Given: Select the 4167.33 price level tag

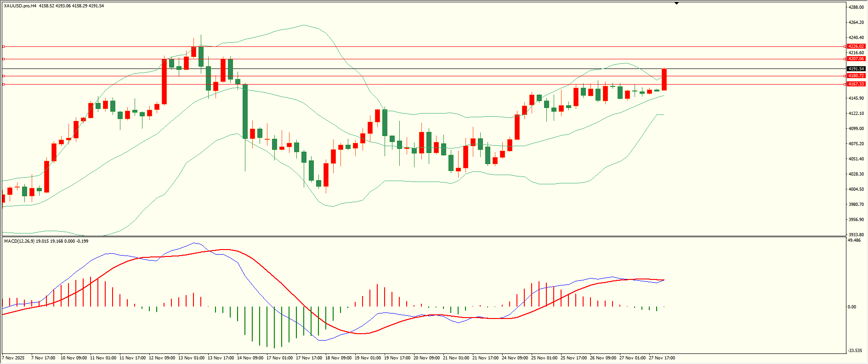Looking at the screenshot, I should pos(856,84).
